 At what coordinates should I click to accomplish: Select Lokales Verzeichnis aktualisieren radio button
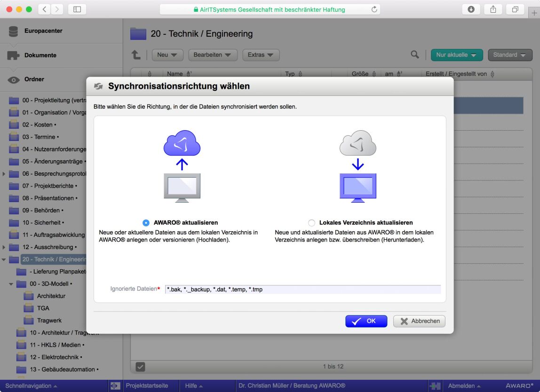[x=312, y=223]
